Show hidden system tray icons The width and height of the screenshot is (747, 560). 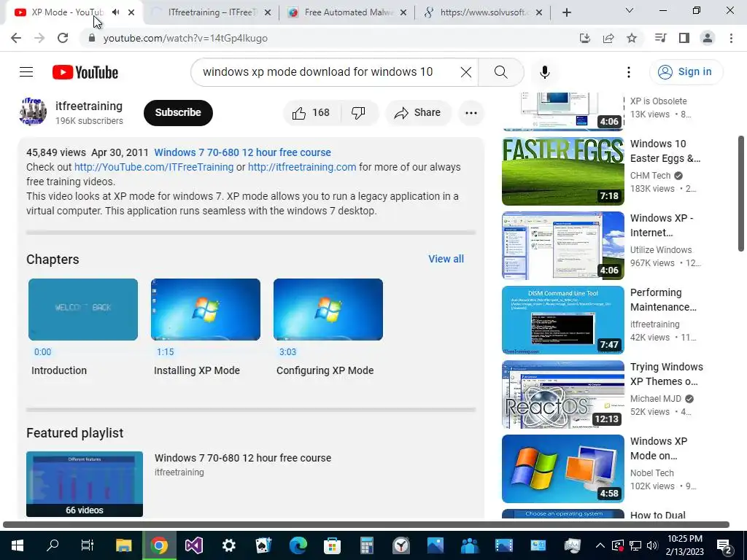tap(600, 545)
